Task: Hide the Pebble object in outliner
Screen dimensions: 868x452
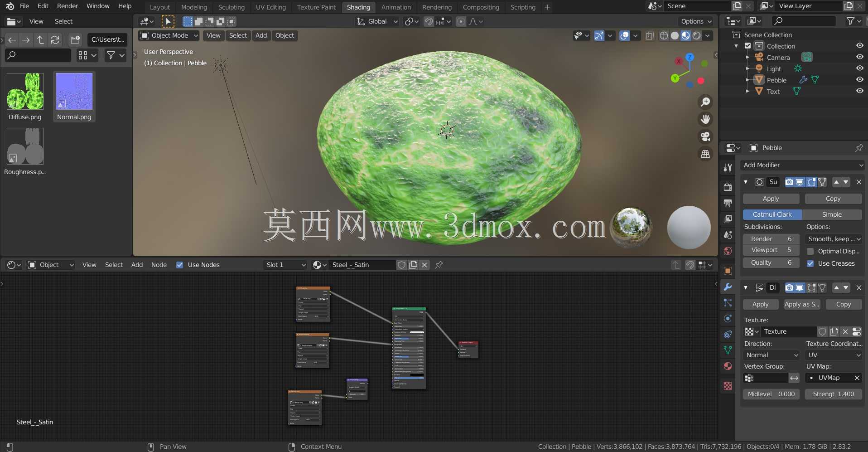Action: click(859, 79)
